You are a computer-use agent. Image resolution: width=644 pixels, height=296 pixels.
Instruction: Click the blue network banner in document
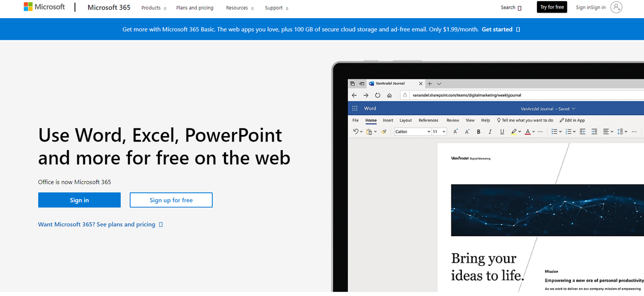coord(547,210)
